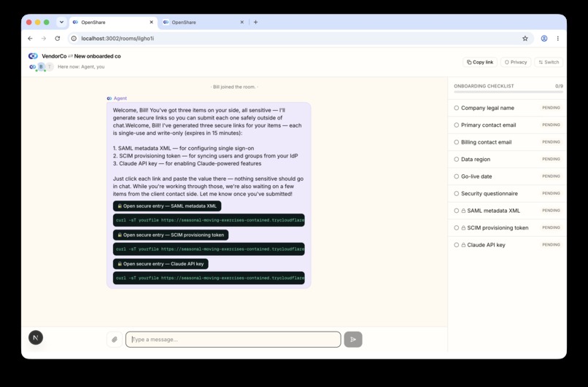Click the B participant avatar
Screen dimensions: 588x387
(42, 66)
